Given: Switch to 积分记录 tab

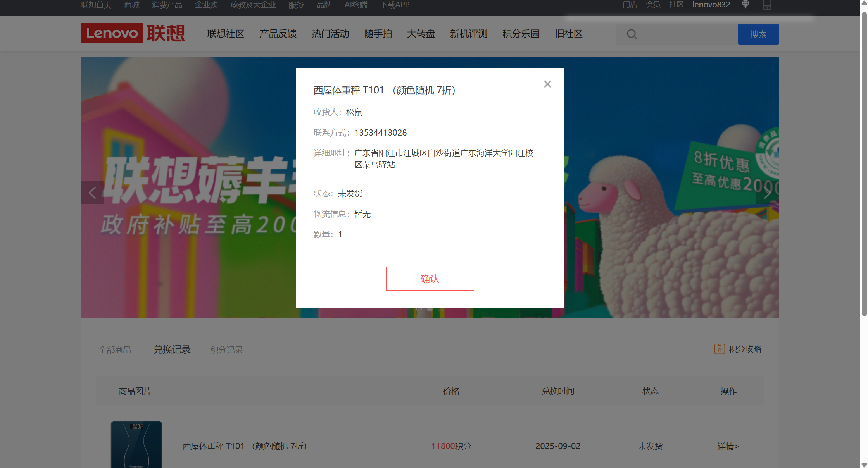Looking at the screenshot, I should tap(226, 350).
